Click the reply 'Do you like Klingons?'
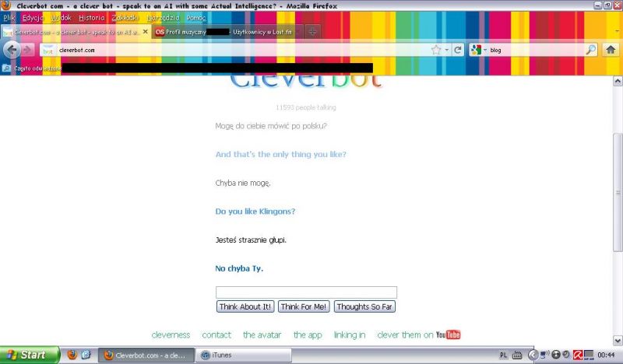This screenshot has width=623, height=364. click(255, 212)
